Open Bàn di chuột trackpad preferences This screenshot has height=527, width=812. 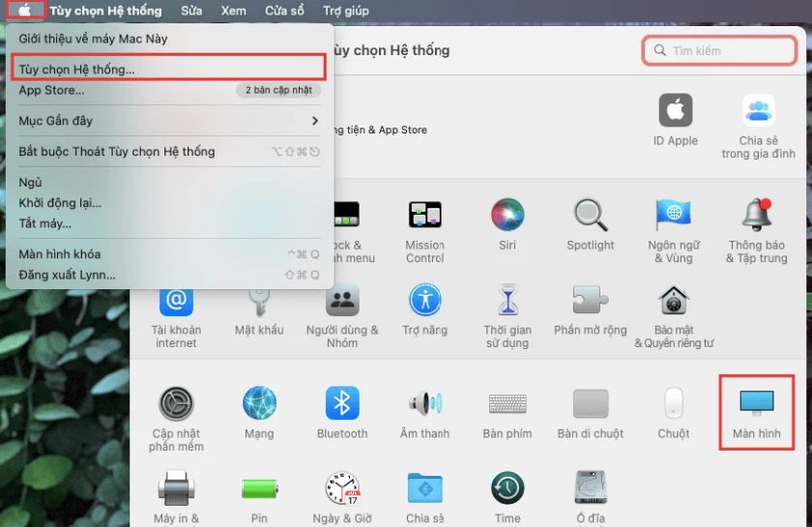591,413
